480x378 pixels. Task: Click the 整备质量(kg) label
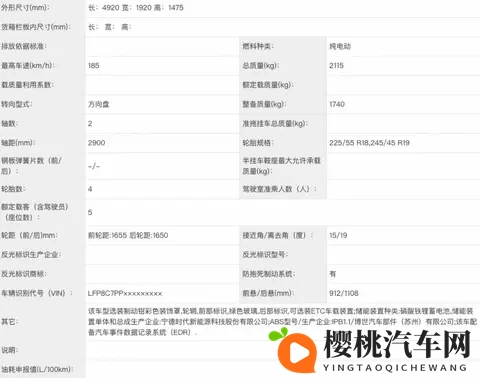pos(264,104)
